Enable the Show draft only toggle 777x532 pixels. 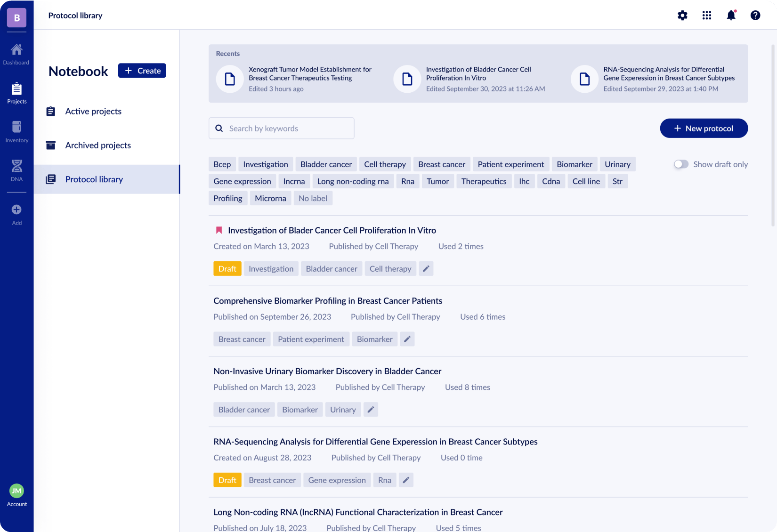681,164
